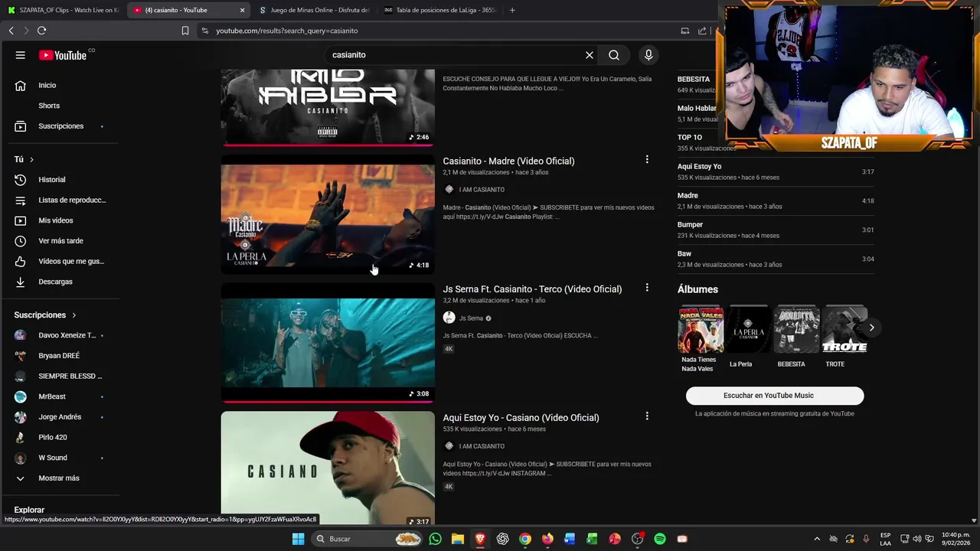
Task: Open File Explorer from taskbar
Action: [458, 539]
